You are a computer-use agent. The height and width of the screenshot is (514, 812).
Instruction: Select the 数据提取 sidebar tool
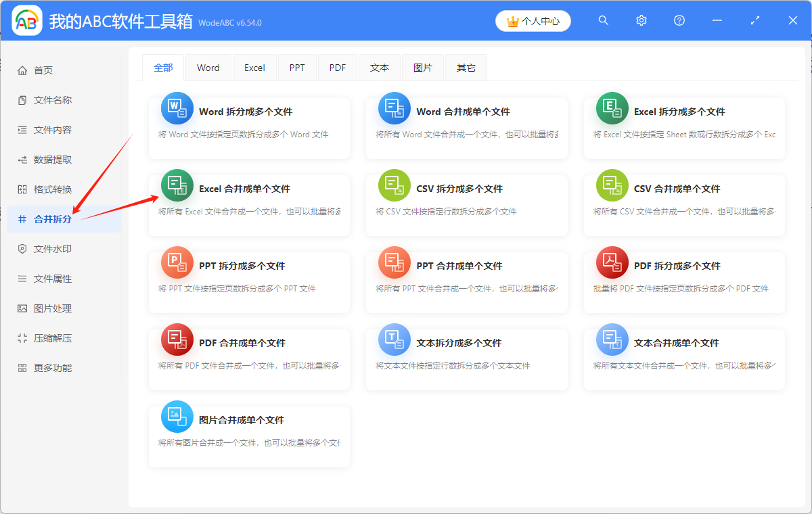tap(47, 159)
